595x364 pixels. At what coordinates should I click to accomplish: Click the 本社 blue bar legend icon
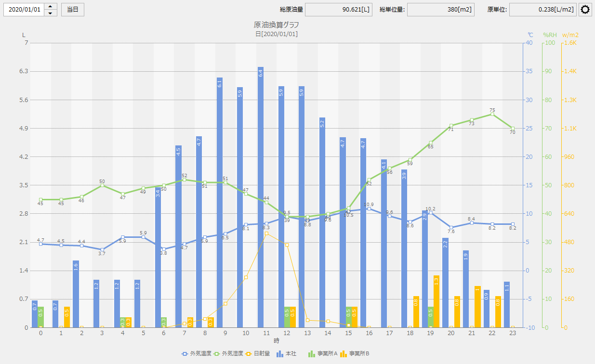tap(280, 354)
